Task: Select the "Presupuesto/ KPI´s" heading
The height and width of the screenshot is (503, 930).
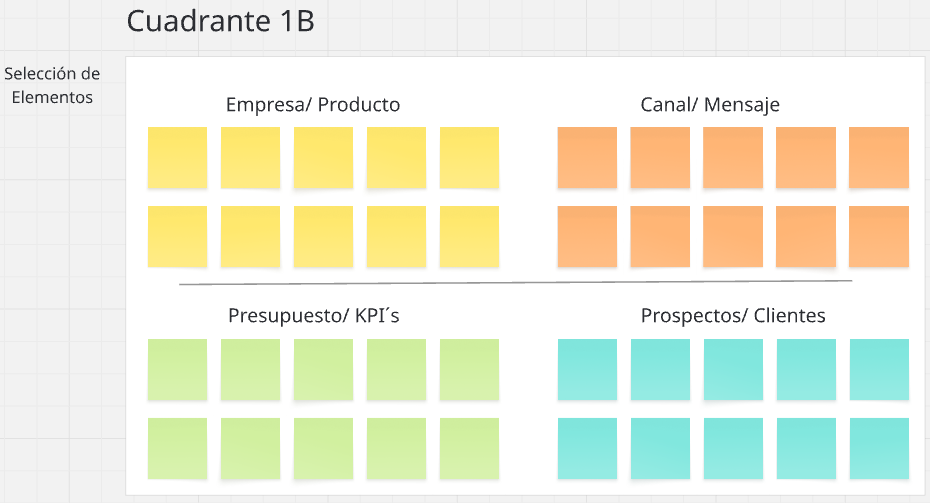Action: (314, 316)
